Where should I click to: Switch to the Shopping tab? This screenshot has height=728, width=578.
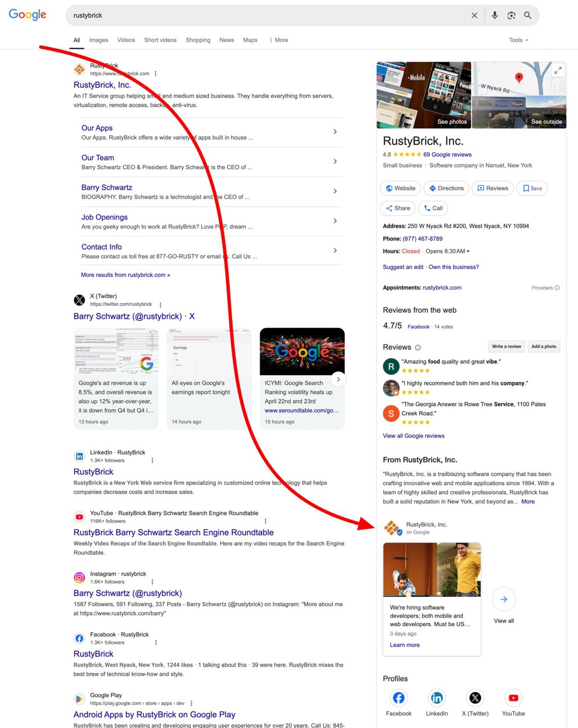tap(198, 40)
